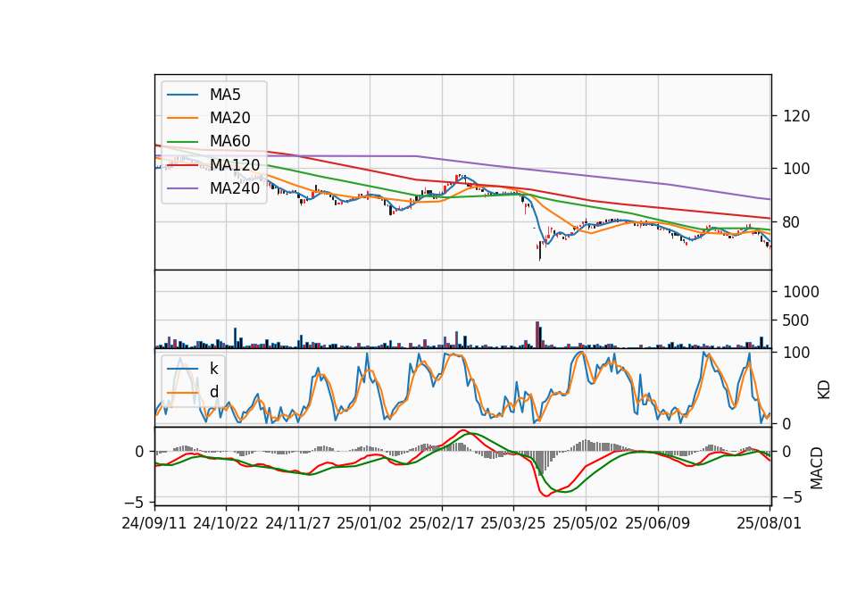857x616 pixels.
Task: Click the 1000 volume axis label
Action: 802,292
